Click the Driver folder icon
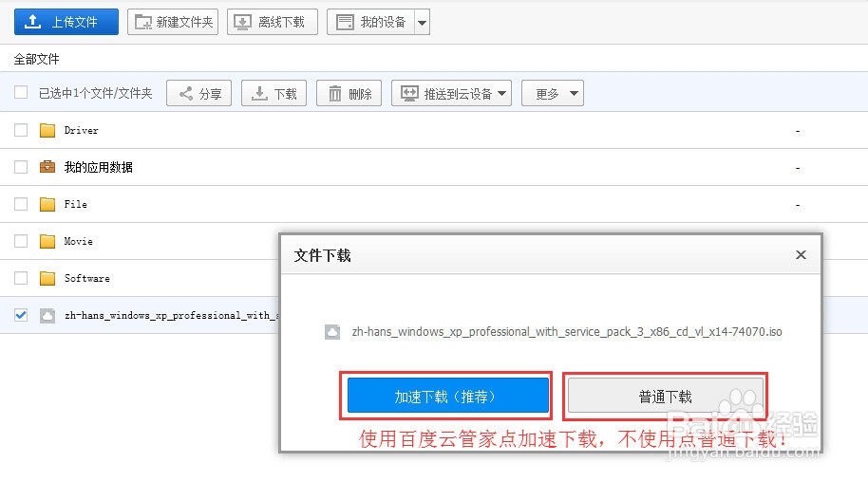868x481 pixels. point(47,131)
